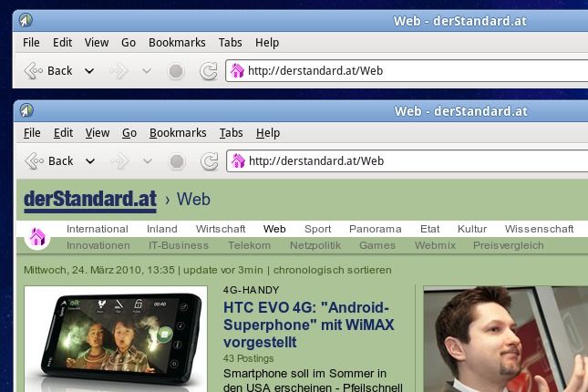This screenshot has height=392, width=588.
Task: Open Netzpolitik subsection link
Action: 315,246
